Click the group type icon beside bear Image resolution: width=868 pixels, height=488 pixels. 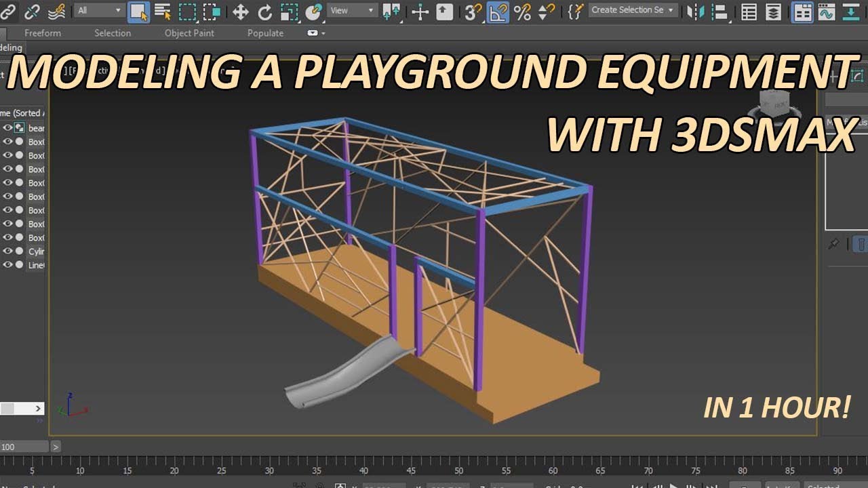click(20, 127)
